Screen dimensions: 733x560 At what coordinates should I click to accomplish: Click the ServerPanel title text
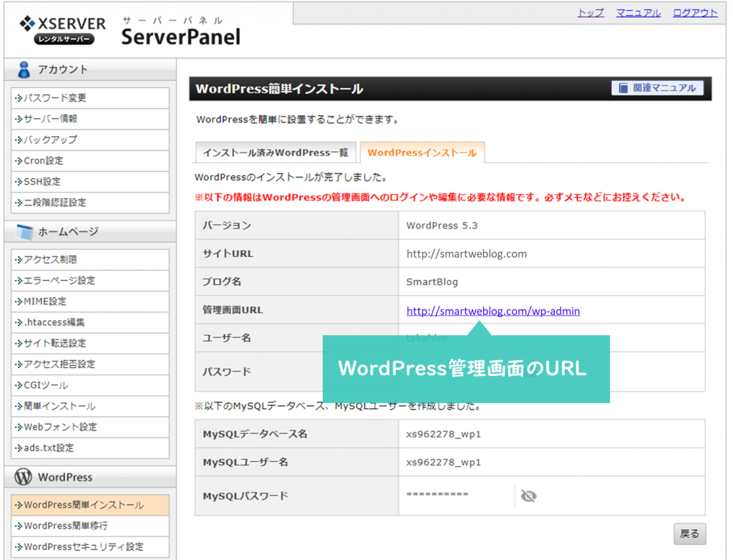click(181, 37)
